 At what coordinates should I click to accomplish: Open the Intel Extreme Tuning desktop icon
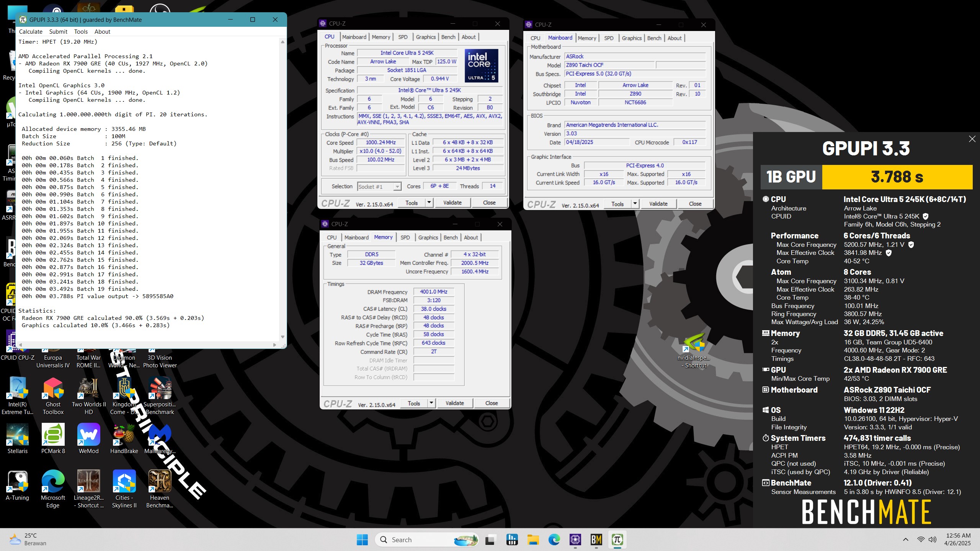[x=18, y=396]
